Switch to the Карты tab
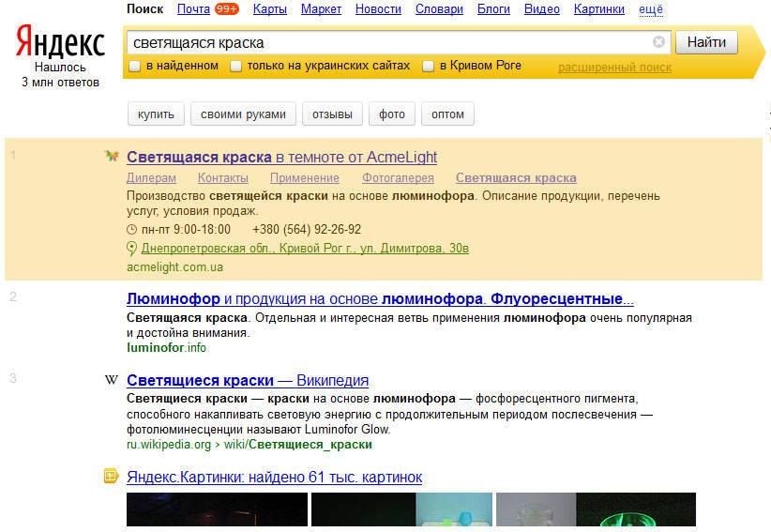This screenshot has height=532, width=771. 270,9
